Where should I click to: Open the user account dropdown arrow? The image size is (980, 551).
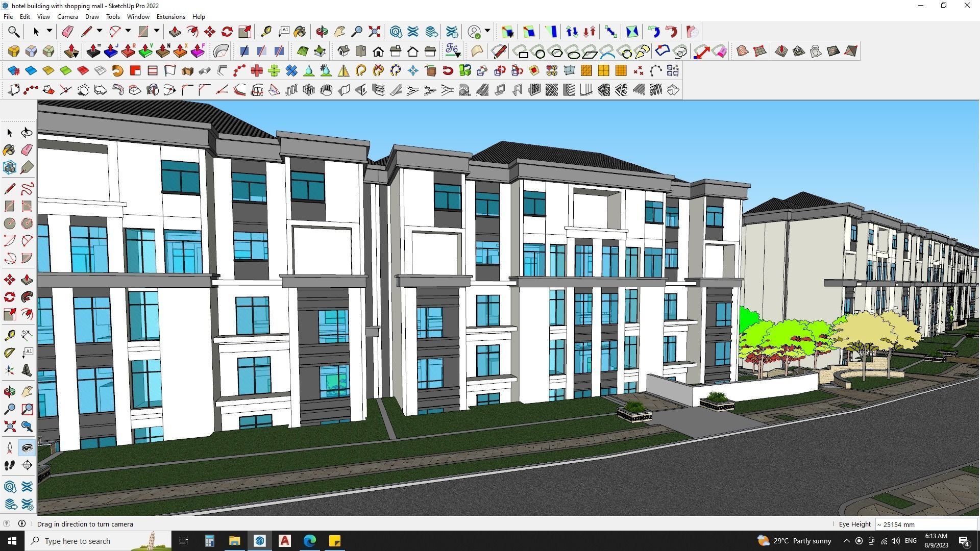tap(487, 32)
